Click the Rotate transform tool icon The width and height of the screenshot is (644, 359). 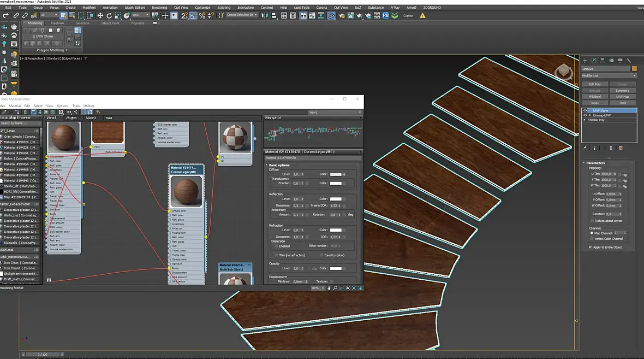point(109,16)
